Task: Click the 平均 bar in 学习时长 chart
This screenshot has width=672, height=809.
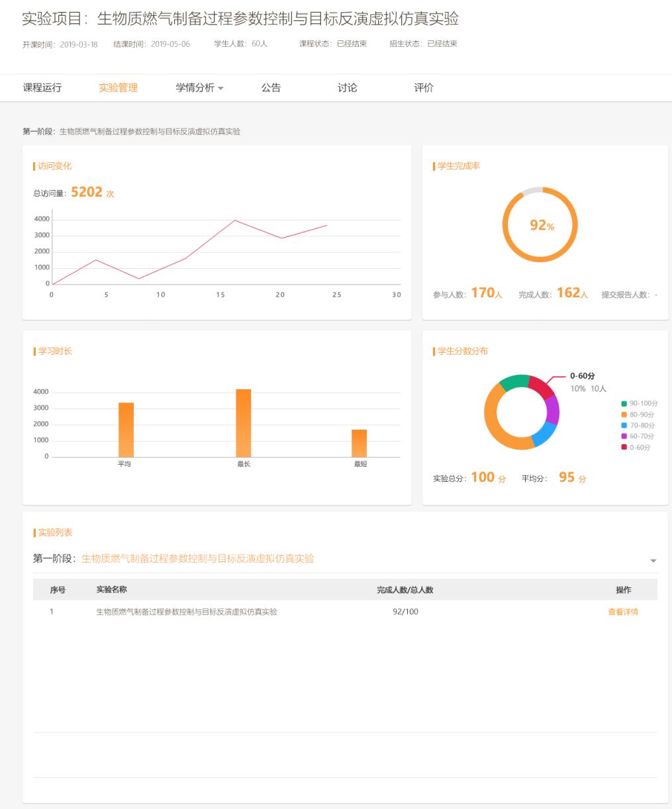Action: click(x=126, y=430)
